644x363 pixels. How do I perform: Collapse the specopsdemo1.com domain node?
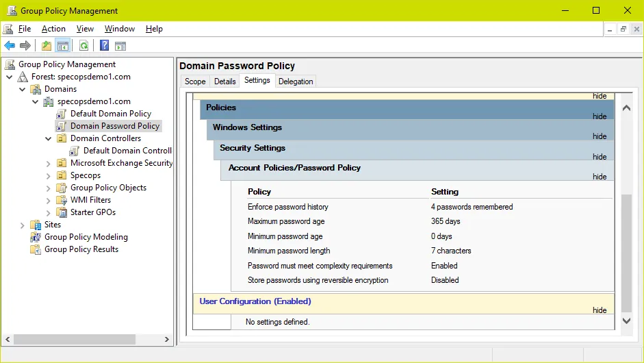36,101
